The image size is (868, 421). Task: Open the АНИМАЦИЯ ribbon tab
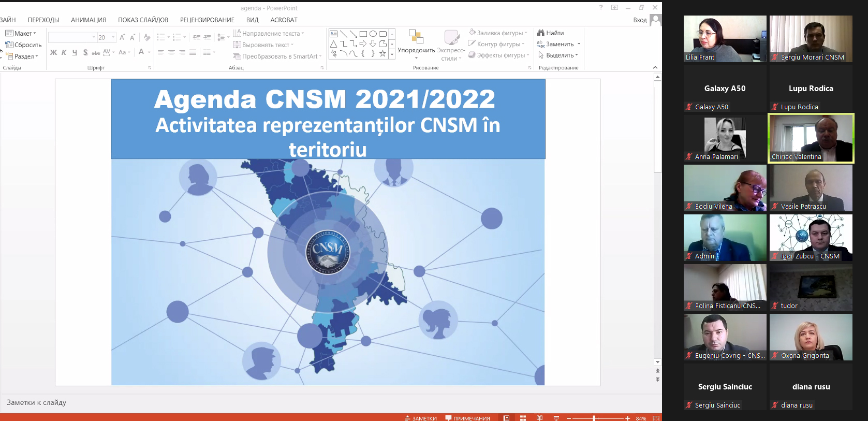point(89,20)
